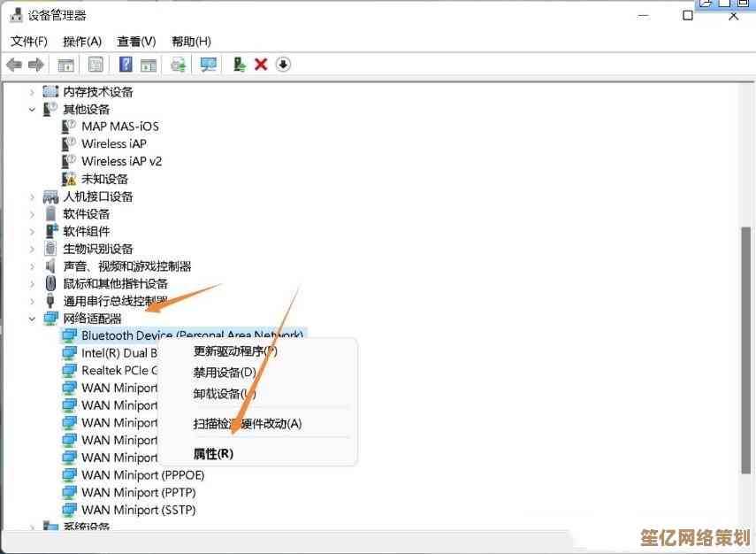Click the update driver green arrow icon
Viewport: 756px width, 554px height.
tap(239, 65)
